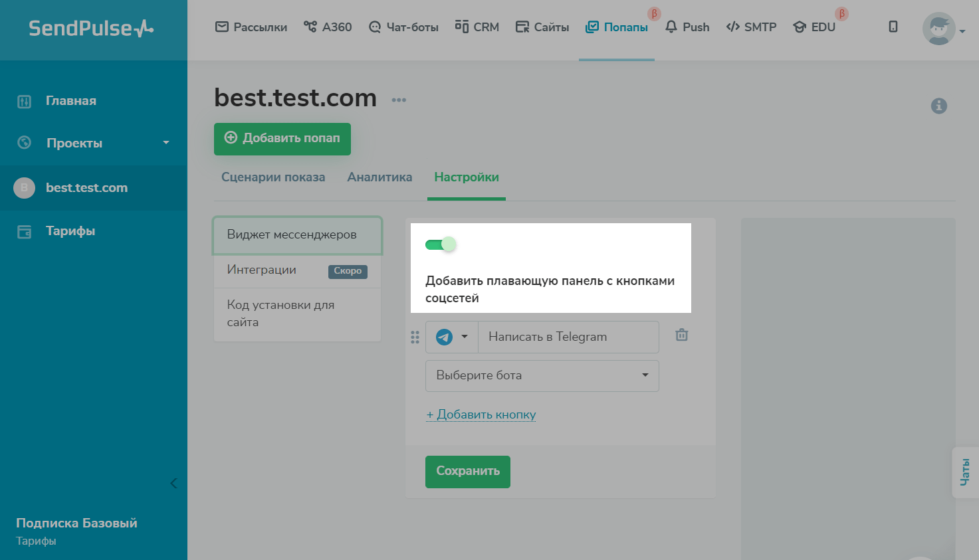The width and height of the screenshot is (979, 560).
Task: Grab the drag handle of Telegram row
Action: click(x=415, y=337)
